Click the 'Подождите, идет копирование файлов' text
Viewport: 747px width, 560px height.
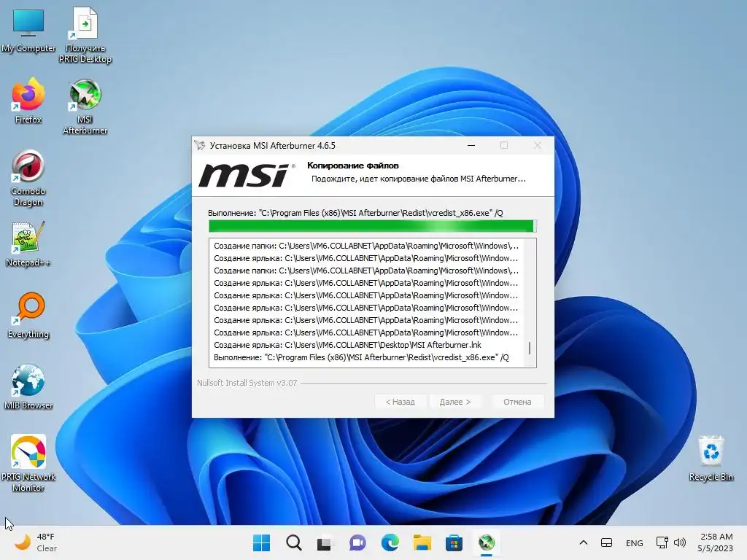tap(418, 179)
